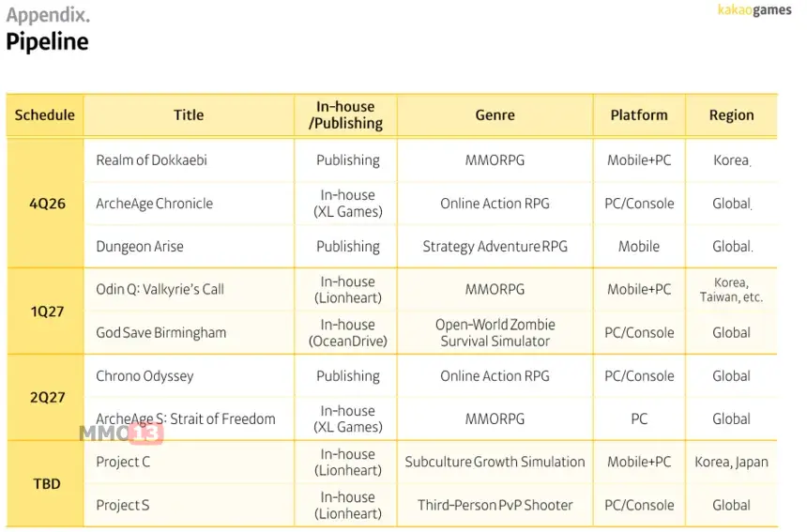Click the kakaogames logo
This screenshot has height=532, width=807.
click(754, 9)
